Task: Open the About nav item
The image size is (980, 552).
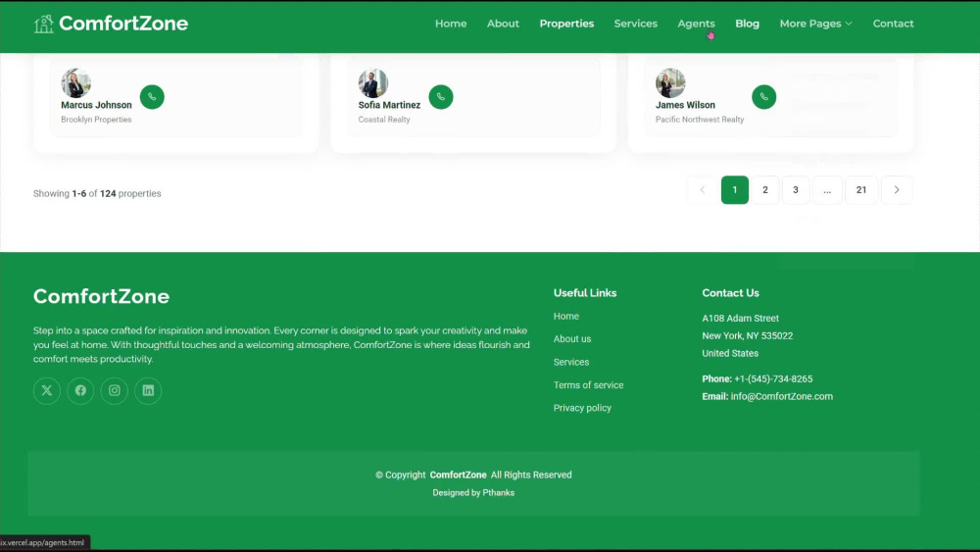Action: [x=503, y=24]
